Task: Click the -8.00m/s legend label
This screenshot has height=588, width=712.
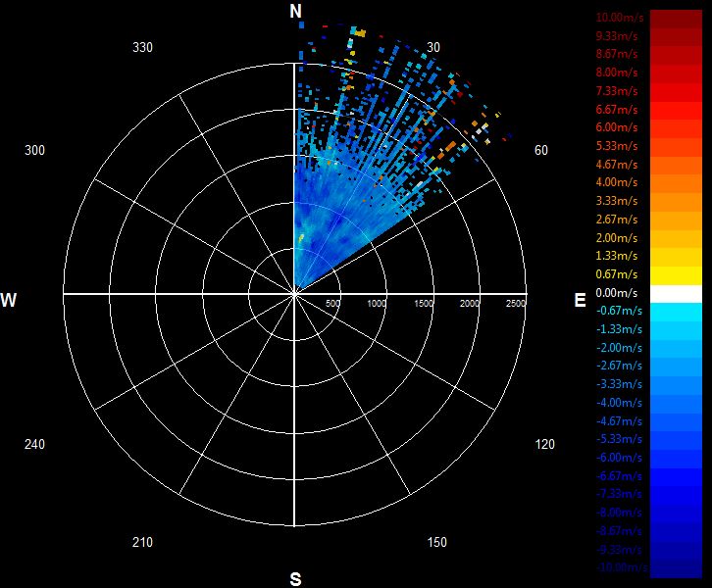Action: pos(619,513)
